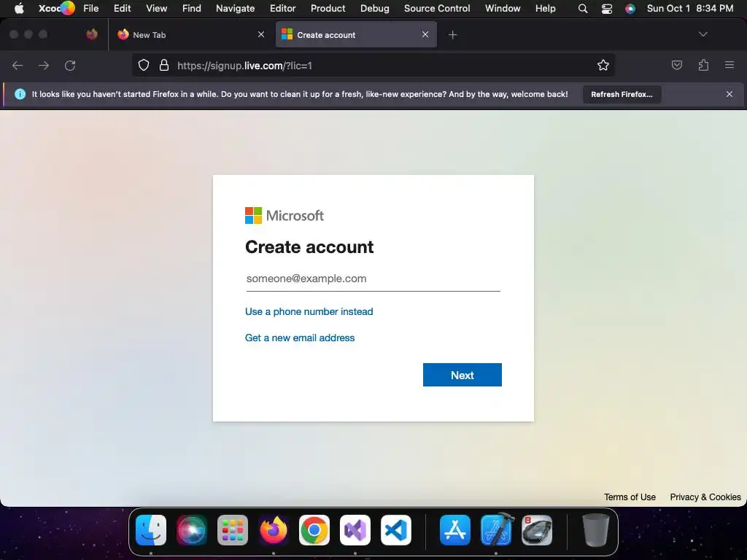This screenshot has height=560, width=747.
Task: Open Xcode from the Dock
Action: [x=496, y=530]
